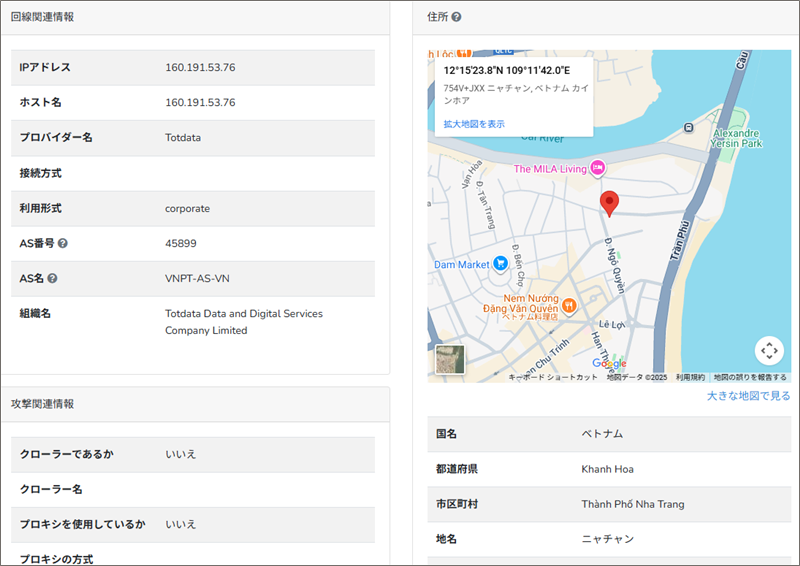Open キーボード ショートカット on map
This screenshot has height=566, width=800.
(x=553, y=377)
